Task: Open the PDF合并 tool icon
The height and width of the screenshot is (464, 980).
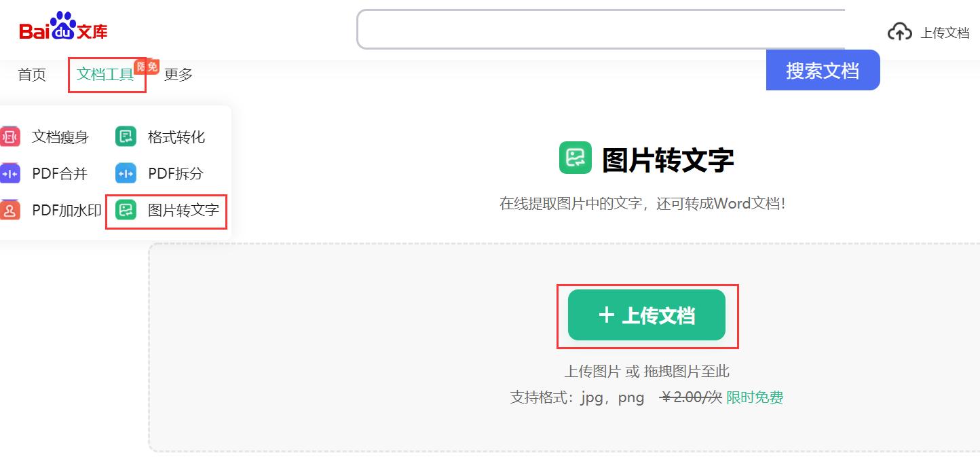Action: 9,173
